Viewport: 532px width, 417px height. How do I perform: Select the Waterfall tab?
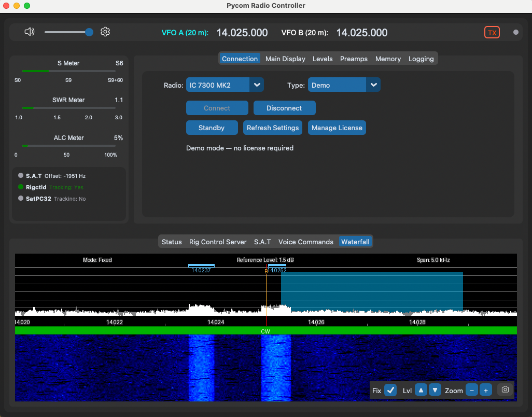tap(355, 242)
